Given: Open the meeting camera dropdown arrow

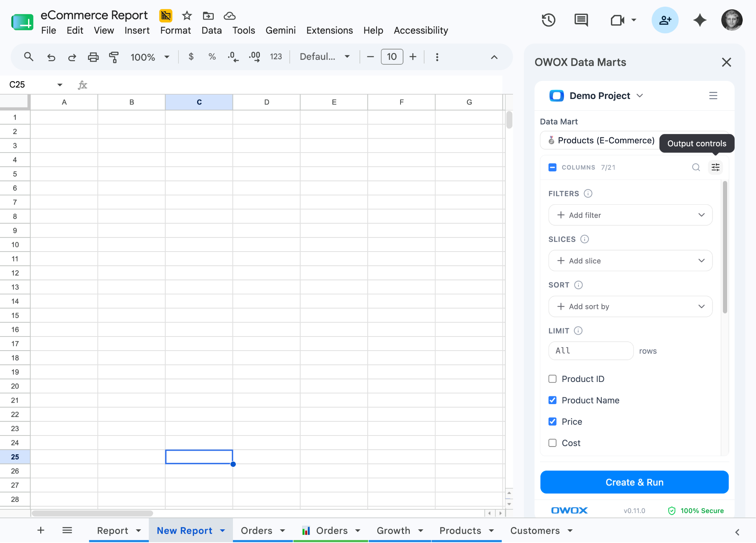Looking at the screenshot, I should (x=634, y=20).
